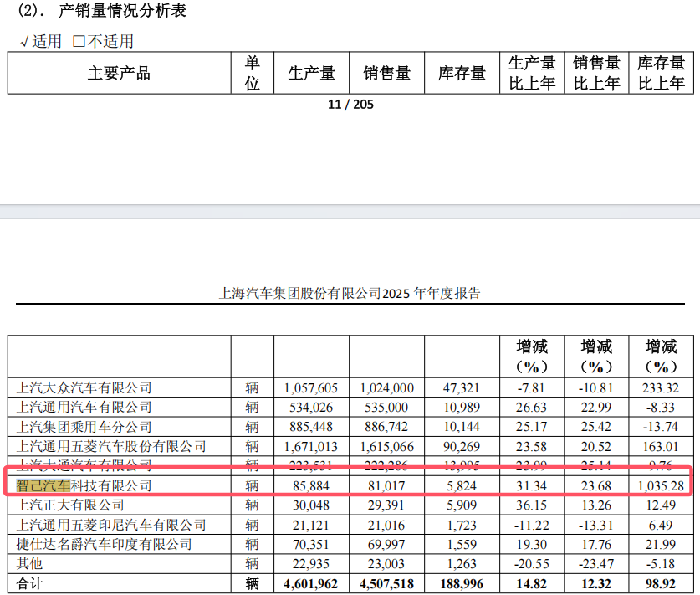700x595 pixels.
Task: Select the row label 上汽集团乘用车分公司
Action: click(84, 427)
